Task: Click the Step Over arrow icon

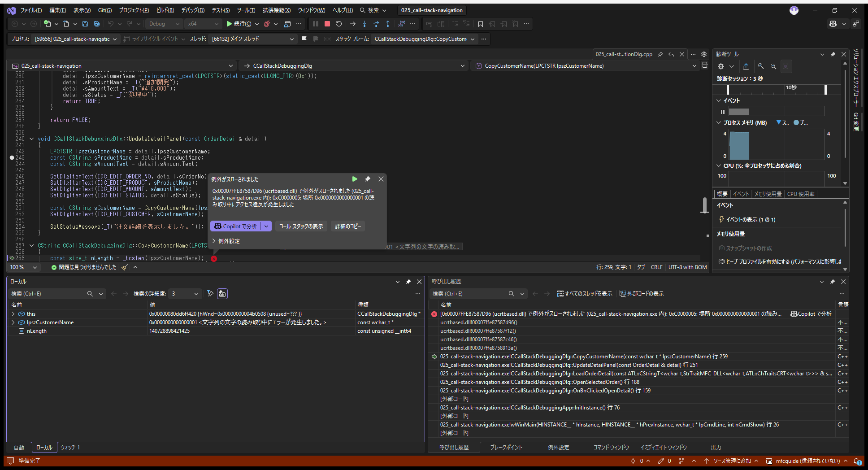Action: tap(376, 24)
